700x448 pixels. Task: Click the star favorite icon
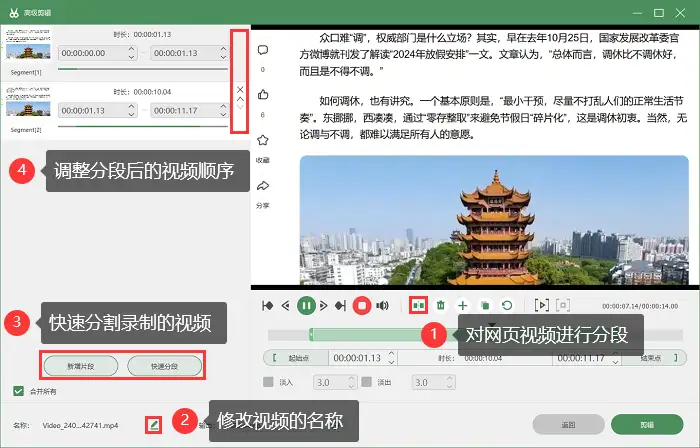click(x=263, y=140)
